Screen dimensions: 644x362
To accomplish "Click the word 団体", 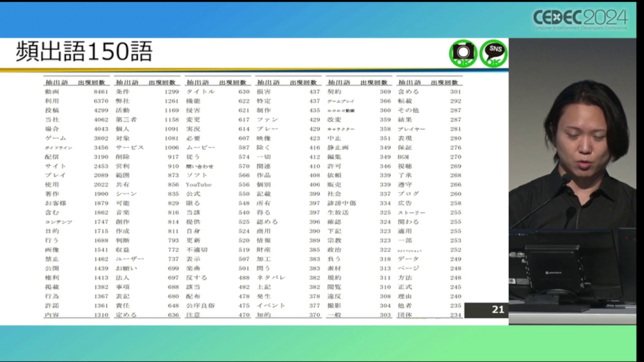I will 405,315.
